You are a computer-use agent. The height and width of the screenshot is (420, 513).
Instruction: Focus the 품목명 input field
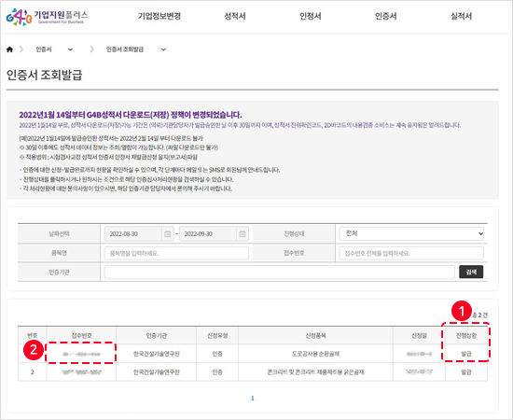pyautogui.click(x=176, y=253)
